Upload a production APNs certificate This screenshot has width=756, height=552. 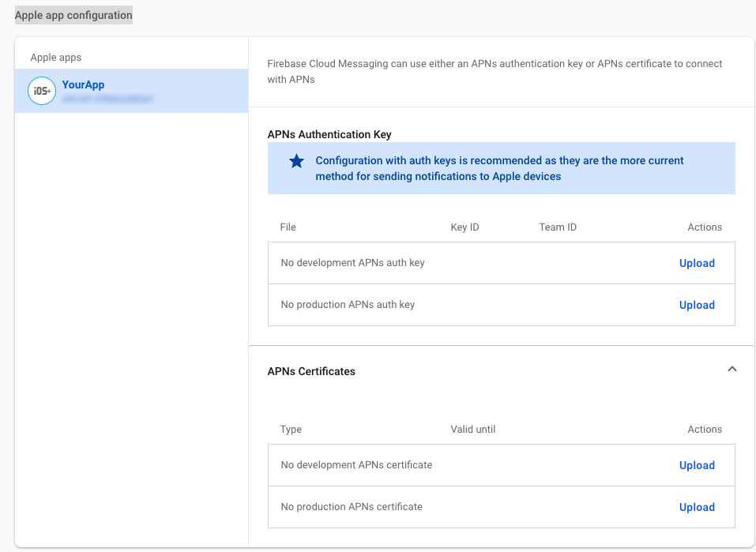click(x=696, y=507)
